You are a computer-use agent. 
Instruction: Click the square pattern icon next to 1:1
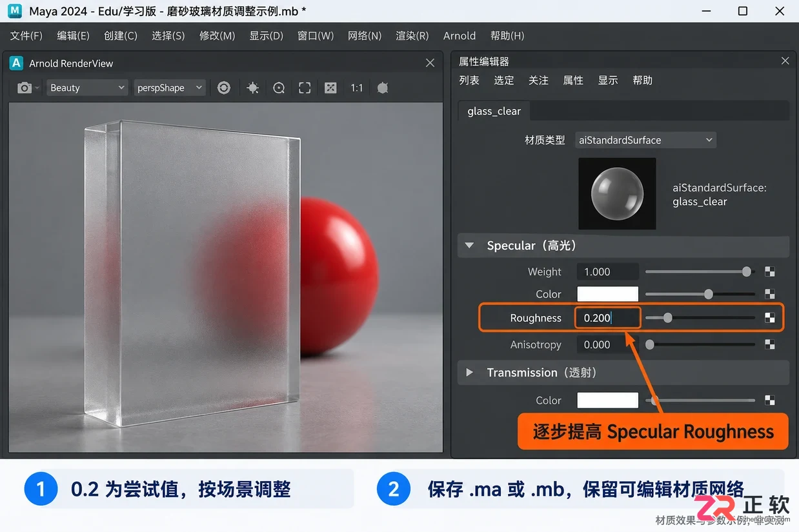coord(330,88)
